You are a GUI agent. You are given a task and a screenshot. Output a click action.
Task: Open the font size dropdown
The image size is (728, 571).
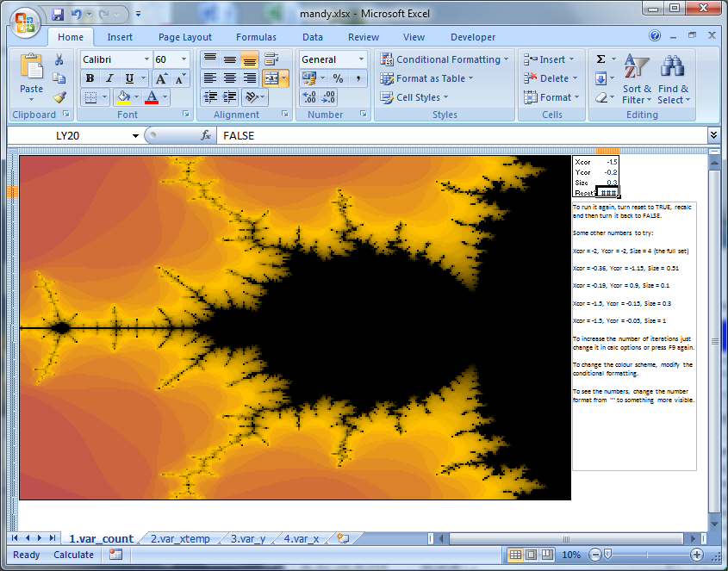point(184,59)
